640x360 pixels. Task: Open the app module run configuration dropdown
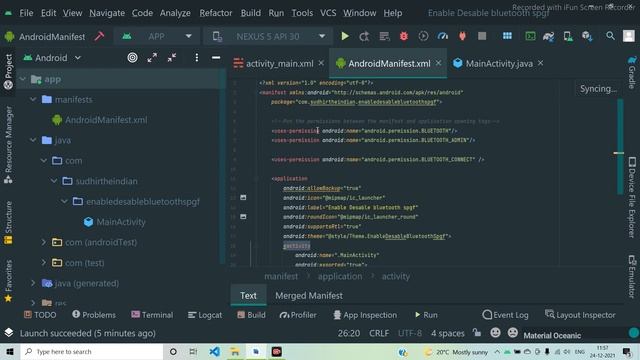157,36
